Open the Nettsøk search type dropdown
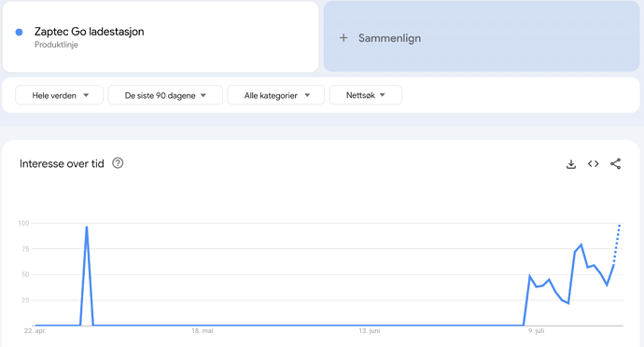This screenshot has width=644, height=347. [x=366, y=95]
